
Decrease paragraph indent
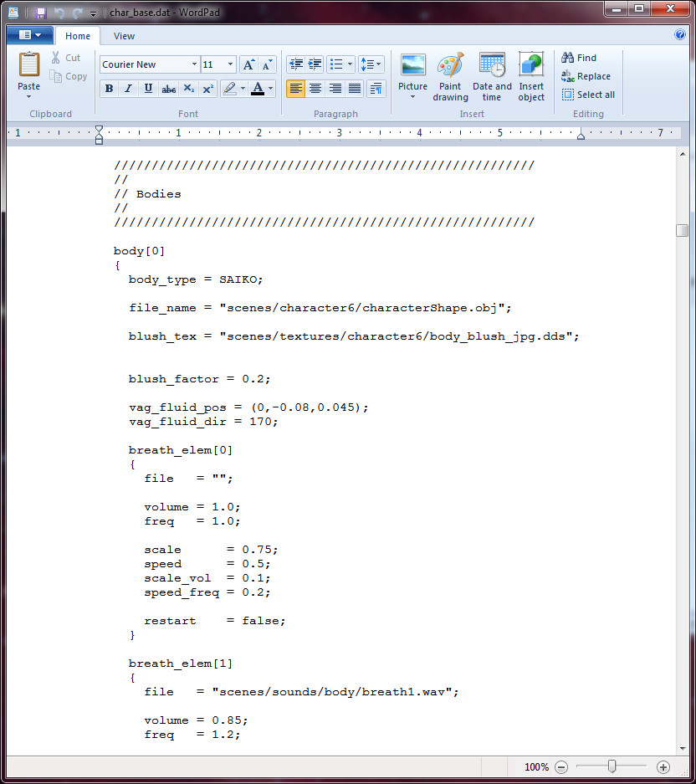point(296,64)
